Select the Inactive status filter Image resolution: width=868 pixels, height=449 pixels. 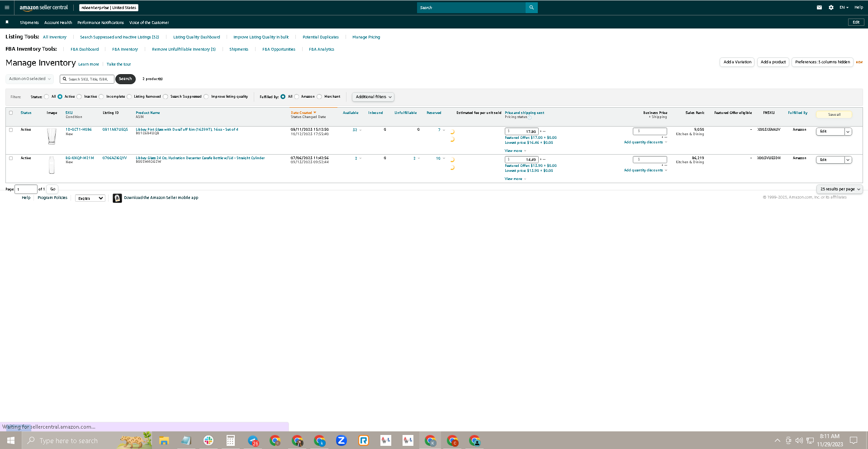(x=79, y=97)
